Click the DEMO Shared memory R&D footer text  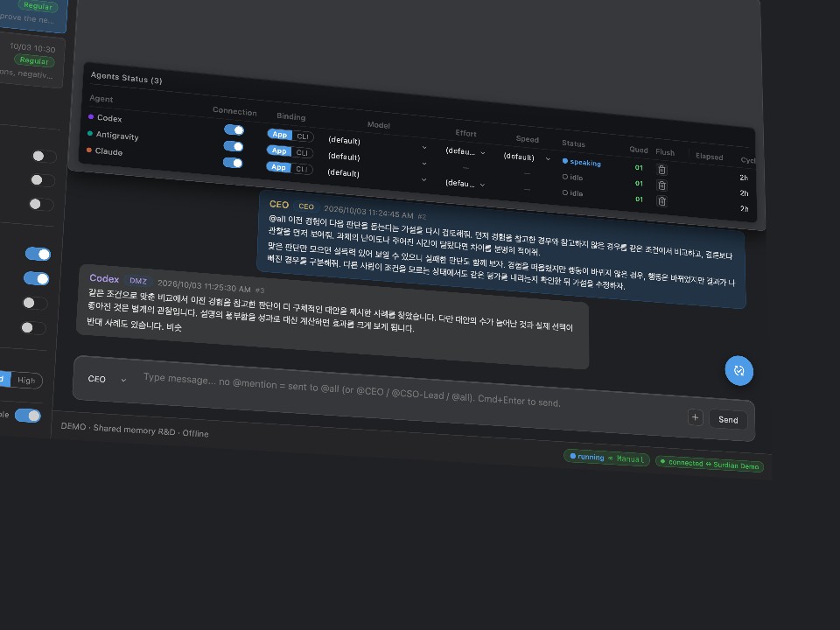tap(135, 430)
